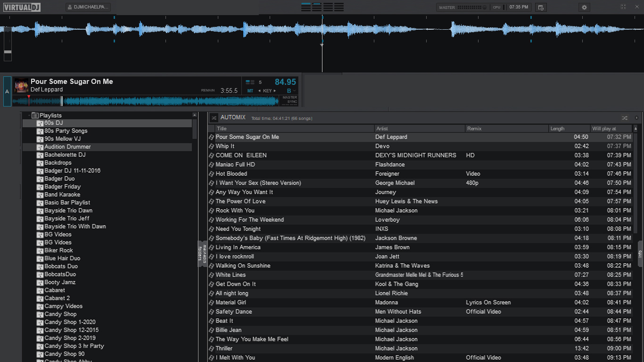Click the BPM value 84.95
The width and height of the screenshot is (644, 362).
tap(285, 82)
